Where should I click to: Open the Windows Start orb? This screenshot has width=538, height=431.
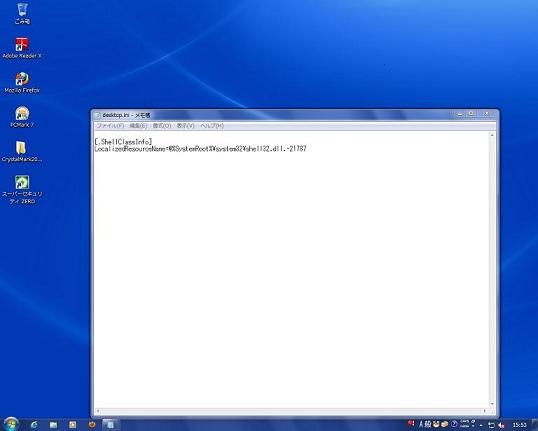click(11, 424)
